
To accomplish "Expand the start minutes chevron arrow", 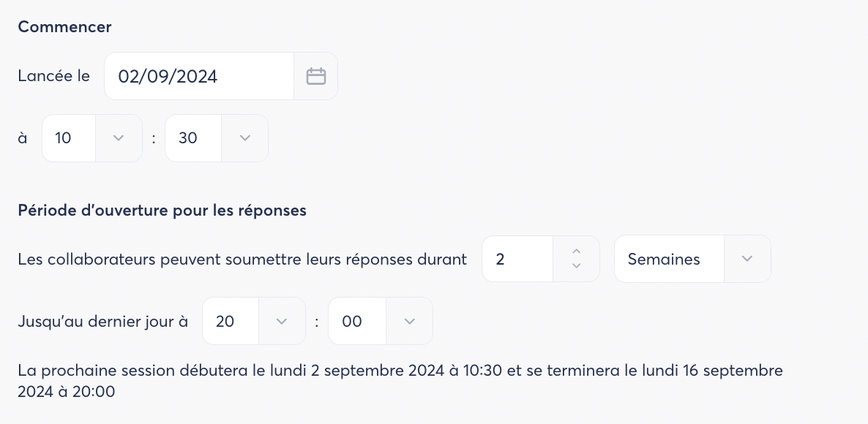I will [x=245, y=138].
